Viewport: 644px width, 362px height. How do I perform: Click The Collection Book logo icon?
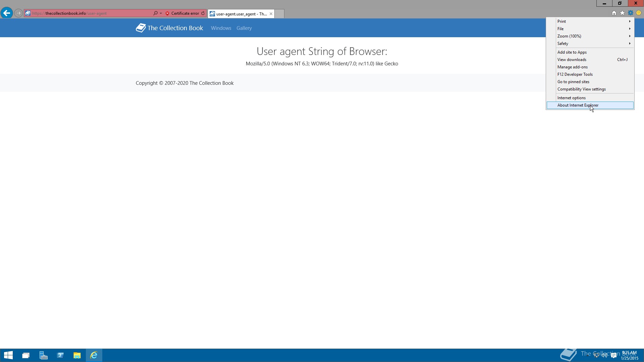141,28
